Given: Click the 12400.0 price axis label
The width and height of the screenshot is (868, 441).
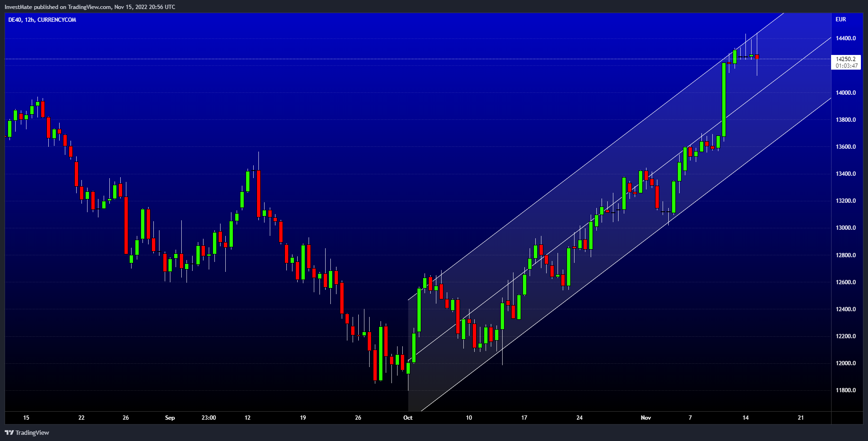Looking at the screenshot, I should click(846, 309).
